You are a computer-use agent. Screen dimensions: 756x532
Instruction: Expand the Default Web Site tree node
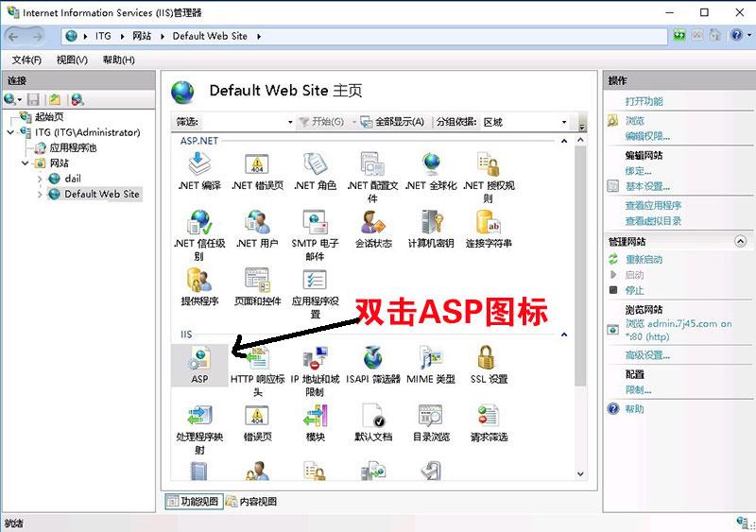[x=40, y=195]
